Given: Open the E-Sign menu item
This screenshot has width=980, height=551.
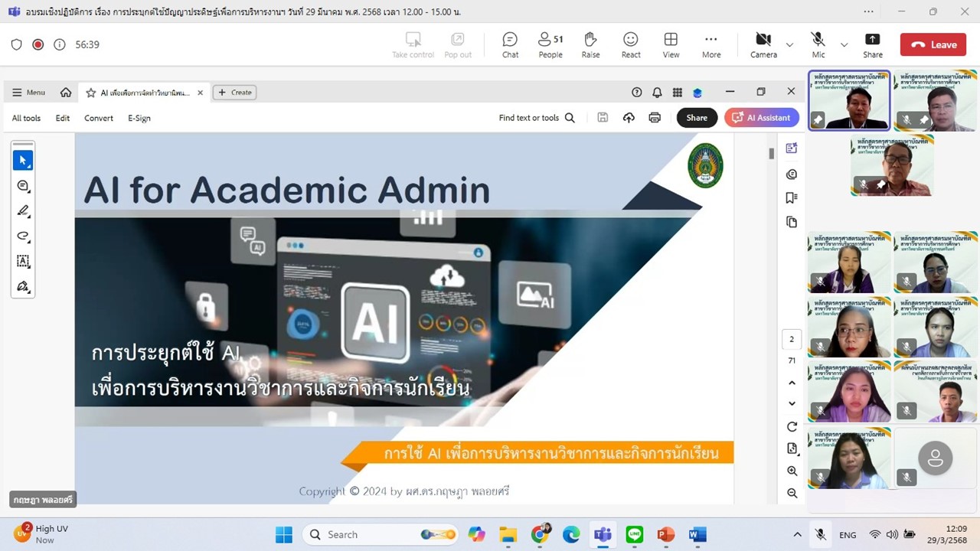Looking at the screenshot, I should (x=139, y=118).
